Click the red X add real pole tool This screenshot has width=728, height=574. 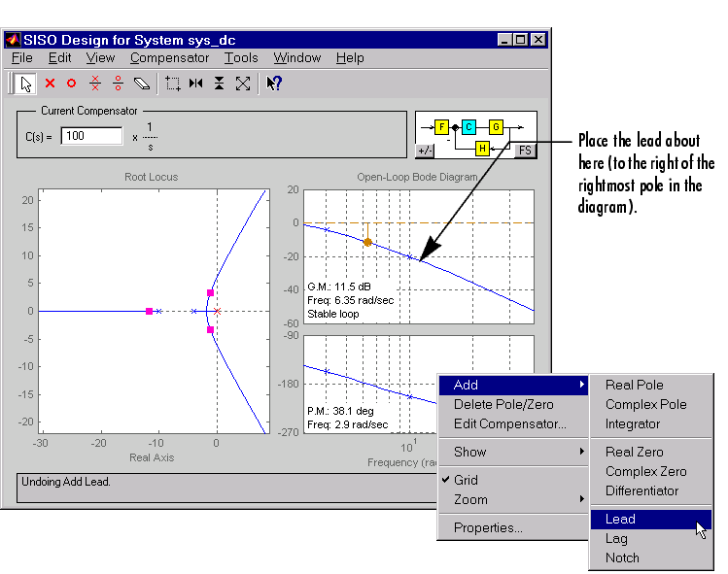click(x=50, y=84)
